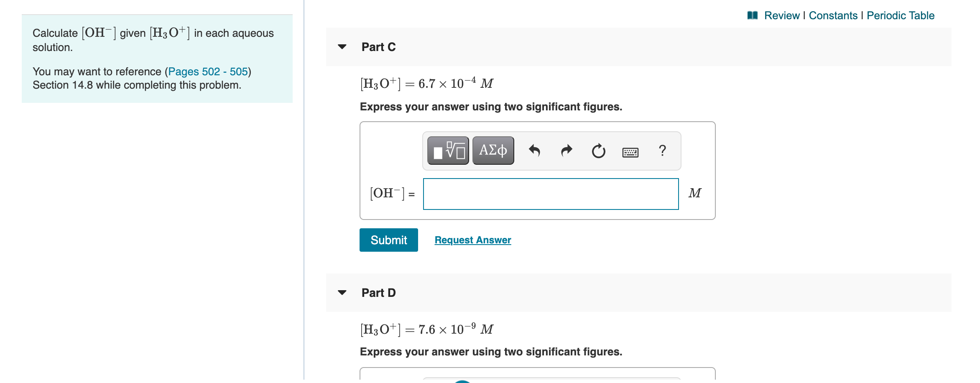980x383 pixels.
Task: Collapse the Part D section
Action: tap(342, 293)
